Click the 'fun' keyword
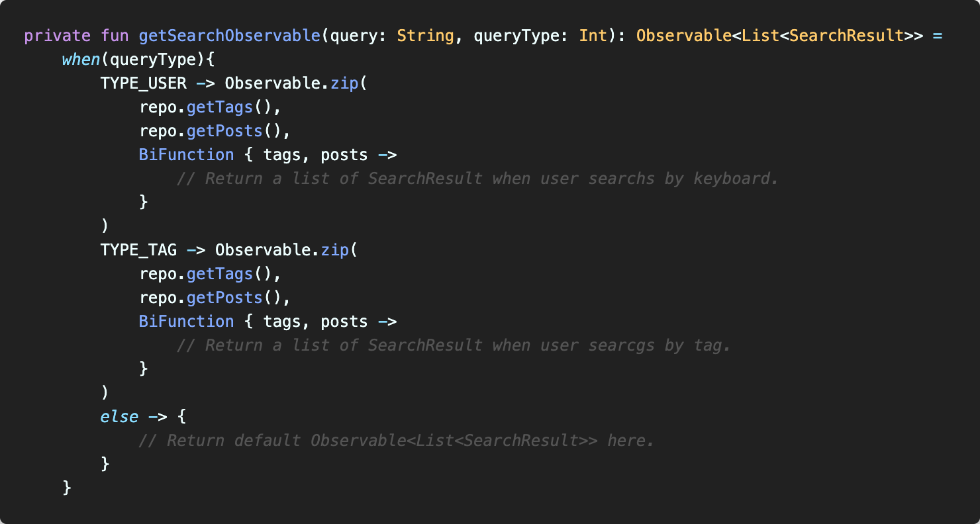The height and width of the screenshot is (524, 980). point(115,36)
